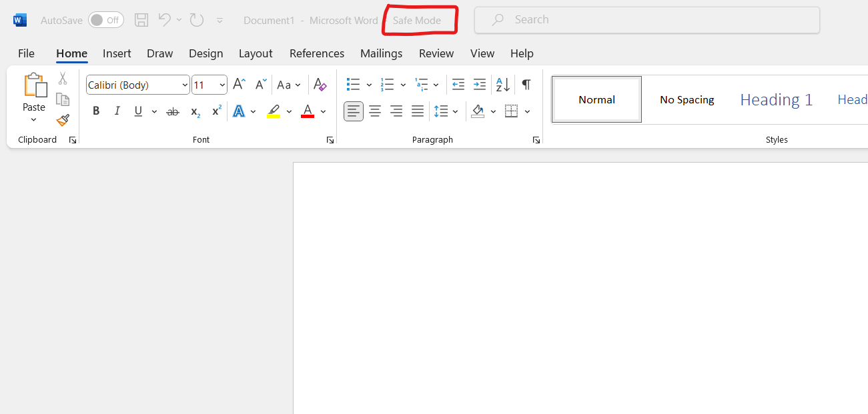Toggle the AutoSave switch
This screenshot has width=868, height=414.
[x=106, y=20]
